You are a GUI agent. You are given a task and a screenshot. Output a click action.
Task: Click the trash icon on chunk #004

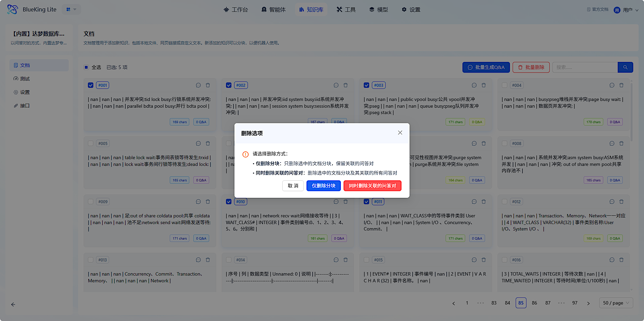621,85
